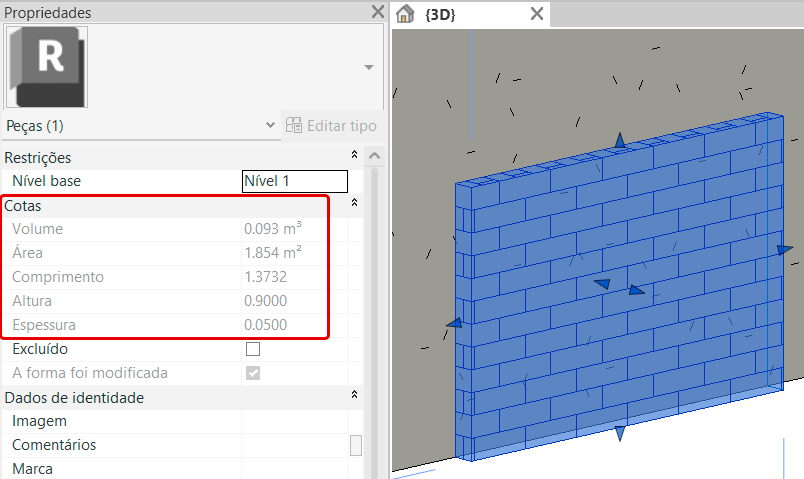Click the Comprimento value 1.3732

pos(266,277)
